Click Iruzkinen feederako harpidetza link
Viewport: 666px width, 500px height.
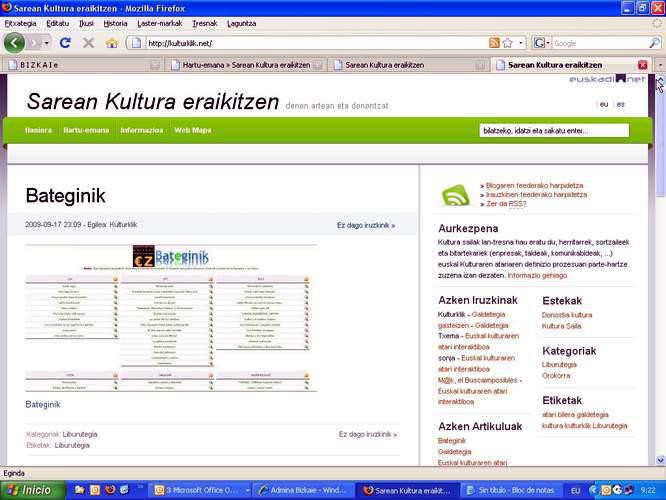(x=536, y=195)
